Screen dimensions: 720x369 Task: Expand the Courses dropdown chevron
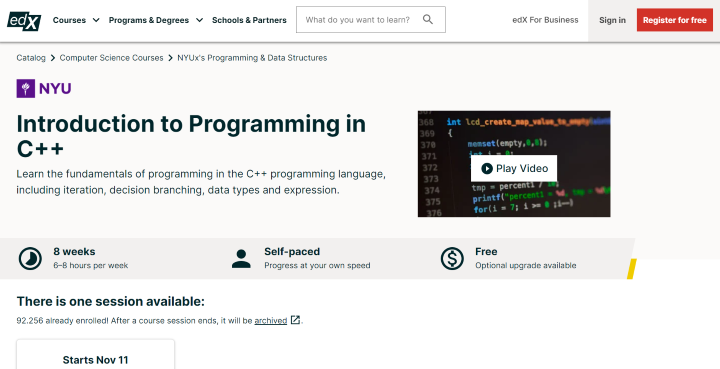coord(96,20)
